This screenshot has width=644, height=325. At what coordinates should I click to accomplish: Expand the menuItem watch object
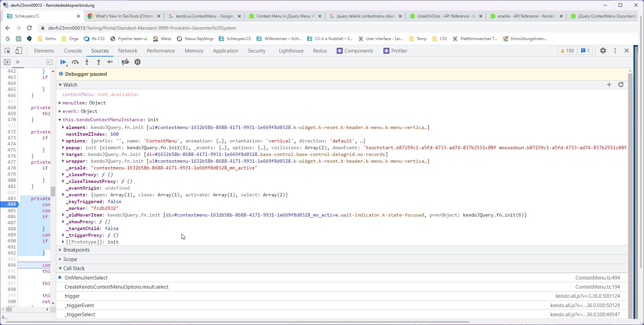60,103
